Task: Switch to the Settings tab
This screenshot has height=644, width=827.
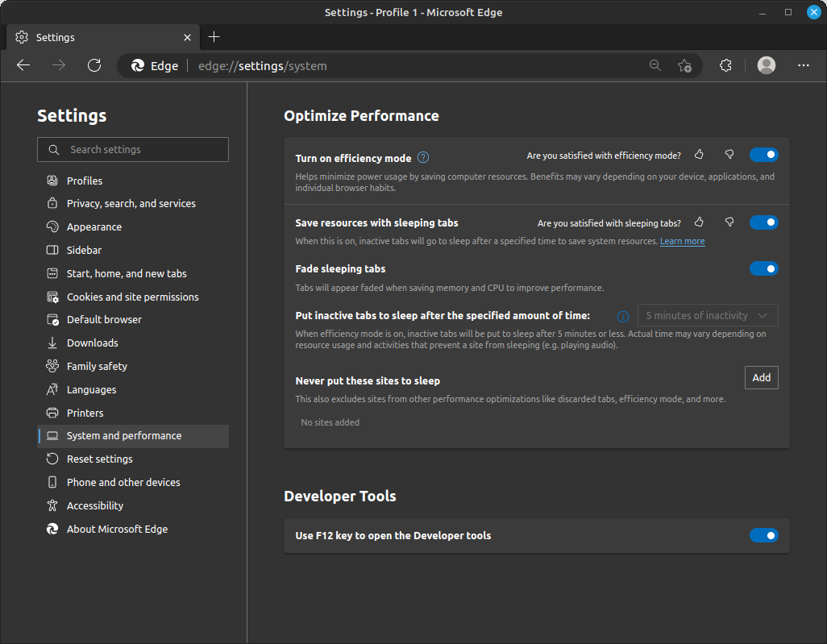Action: (95, 37)
